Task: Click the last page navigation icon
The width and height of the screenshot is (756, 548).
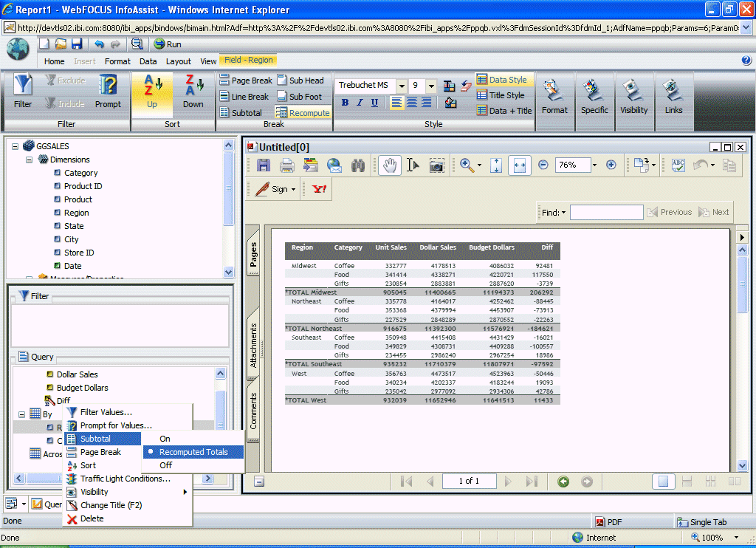Action: pos(532,482)
